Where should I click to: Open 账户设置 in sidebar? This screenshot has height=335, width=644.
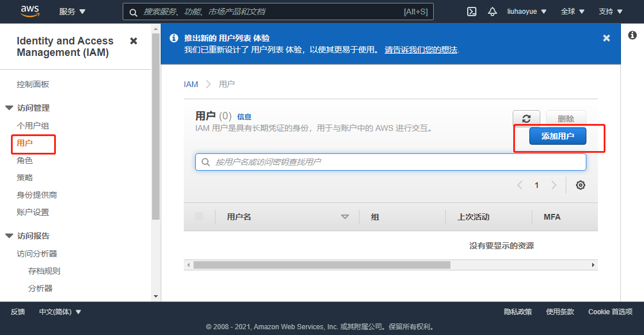tap(33, 212)
